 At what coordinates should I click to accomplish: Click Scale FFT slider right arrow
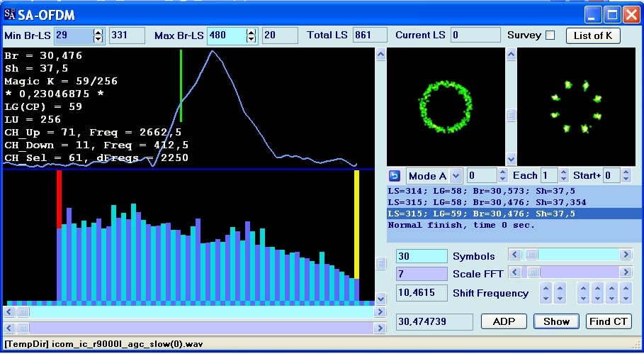[626, 272]
